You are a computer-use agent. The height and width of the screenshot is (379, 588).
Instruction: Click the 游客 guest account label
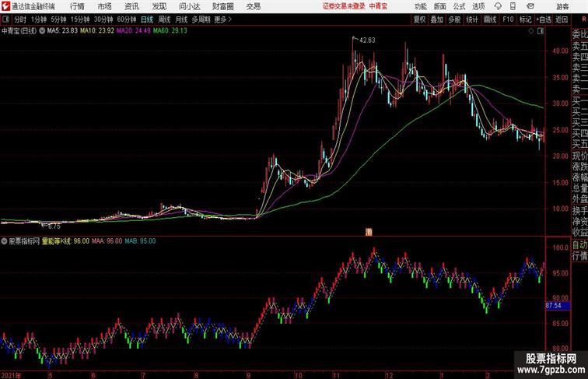click(562, 6)
